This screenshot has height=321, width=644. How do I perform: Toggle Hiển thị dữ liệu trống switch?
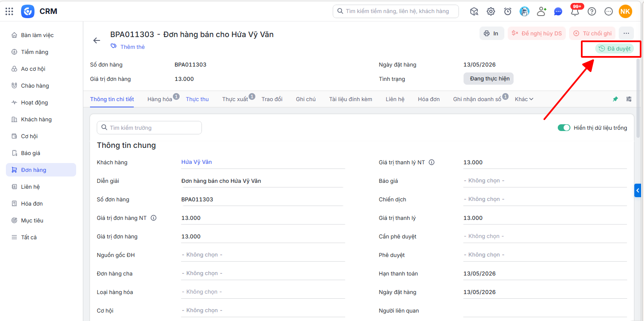(x=564, y=128)
